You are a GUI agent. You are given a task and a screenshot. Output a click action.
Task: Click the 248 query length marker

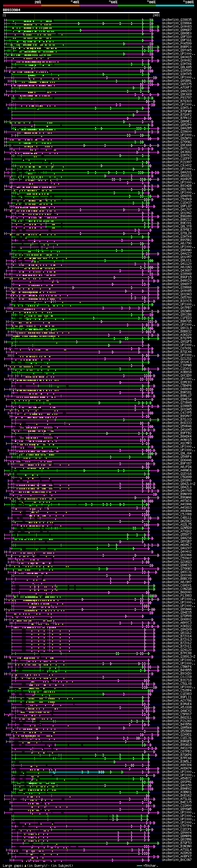155,15
